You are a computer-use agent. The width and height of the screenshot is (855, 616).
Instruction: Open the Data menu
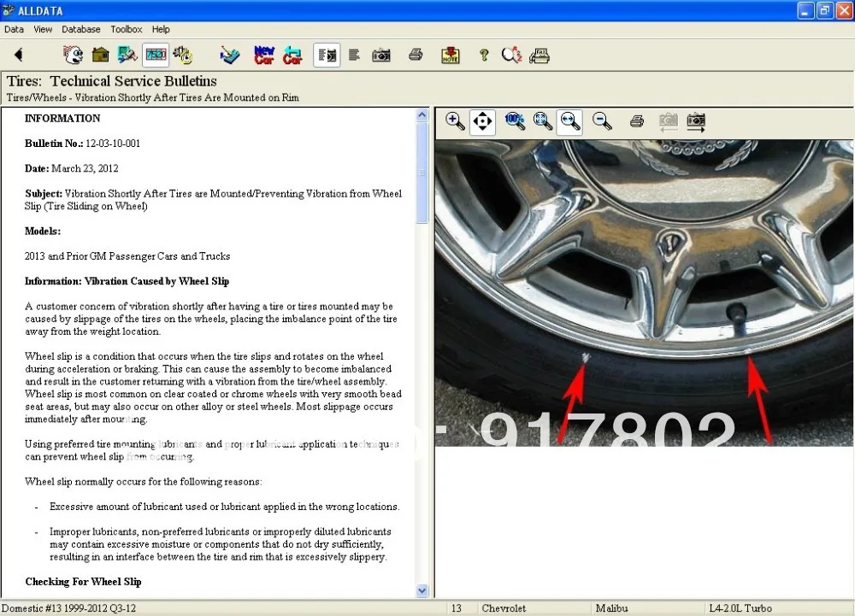click(14, 29)
